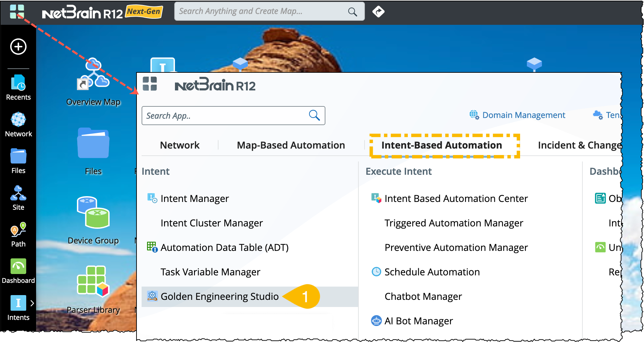Click the Search App magnifier icon

pyautogui.click(x=314, y=115)
